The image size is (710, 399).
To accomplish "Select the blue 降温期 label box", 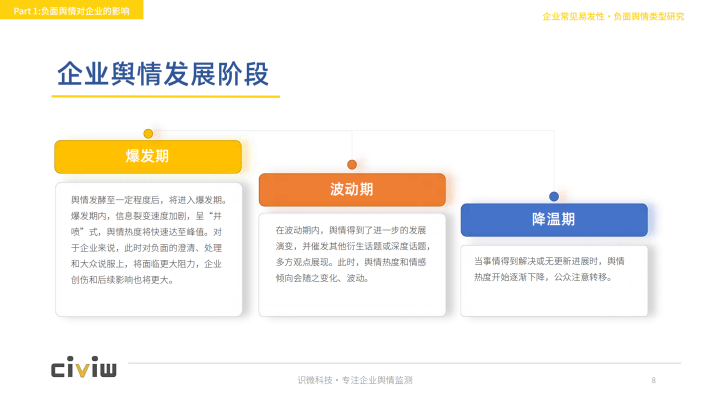I will pyautogui.click(x=554, y=220).
